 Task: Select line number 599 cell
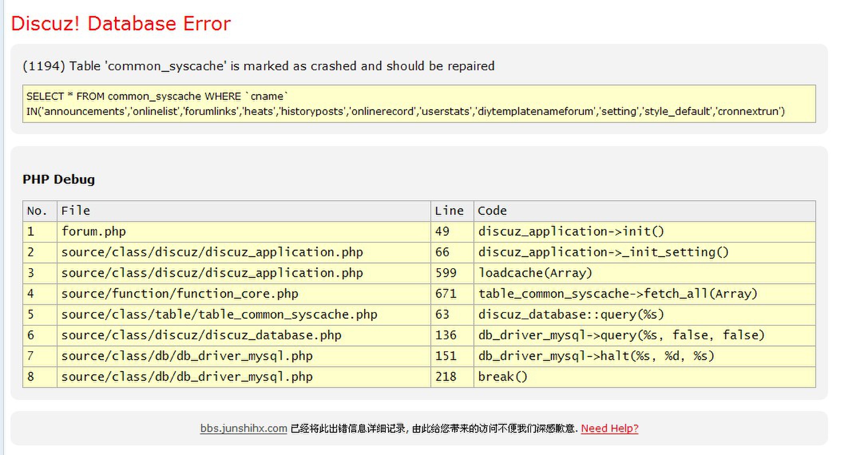(452, 273)
